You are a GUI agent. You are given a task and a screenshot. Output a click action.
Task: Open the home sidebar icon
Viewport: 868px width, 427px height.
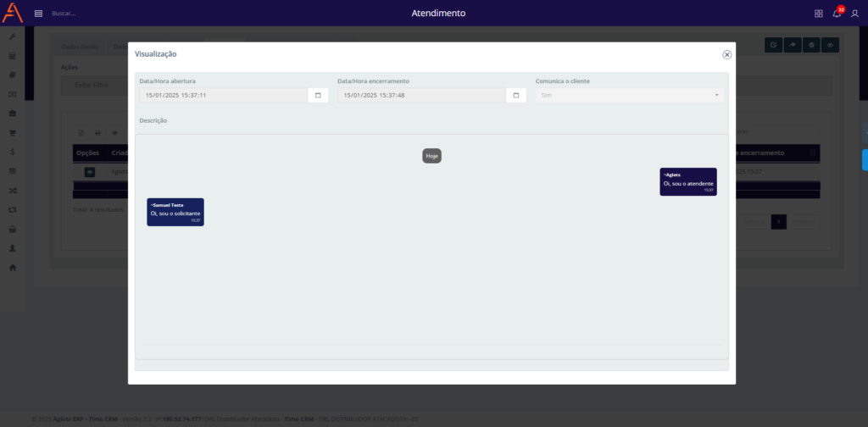point(12,268)
